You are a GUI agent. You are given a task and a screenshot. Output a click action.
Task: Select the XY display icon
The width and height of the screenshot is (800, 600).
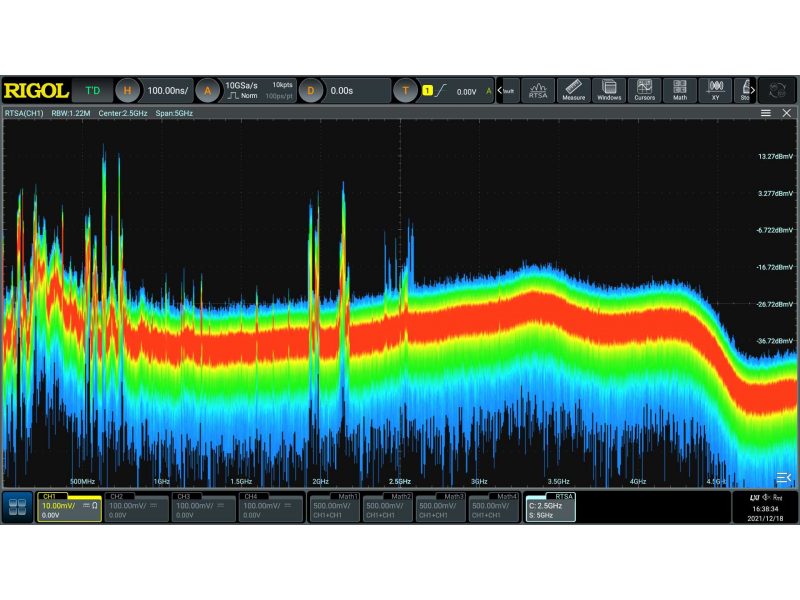(715, 91)
